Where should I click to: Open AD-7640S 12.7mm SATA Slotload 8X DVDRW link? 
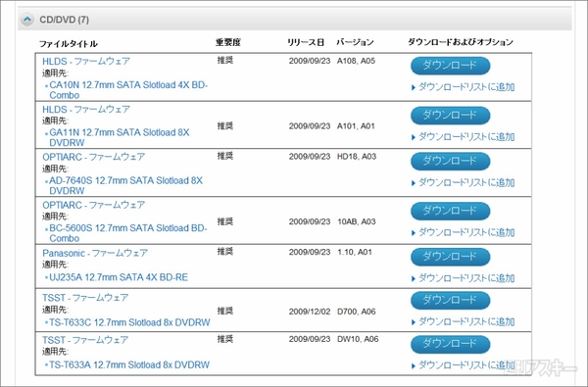125,185
